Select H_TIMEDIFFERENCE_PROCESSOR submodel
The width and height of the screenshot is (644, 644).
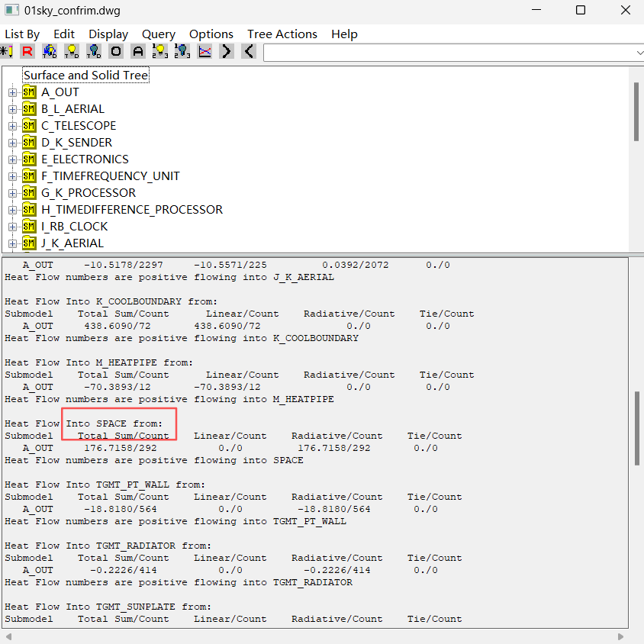(x=132, y=210)
